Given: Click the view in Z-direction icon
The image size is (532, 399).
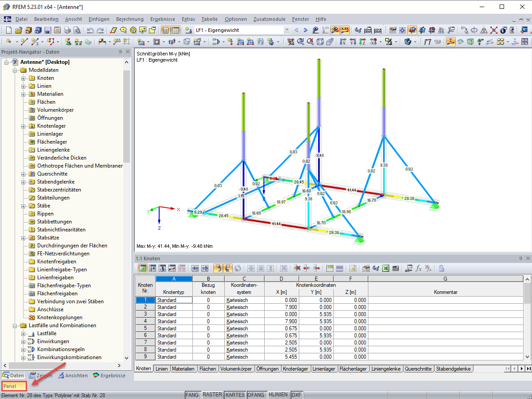Looking at the screenshot, I should tap(363, 42).
